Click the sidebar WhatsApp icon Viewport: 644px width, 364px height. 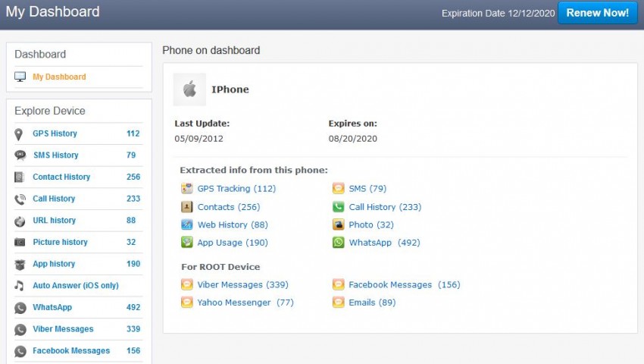point(20,308)
